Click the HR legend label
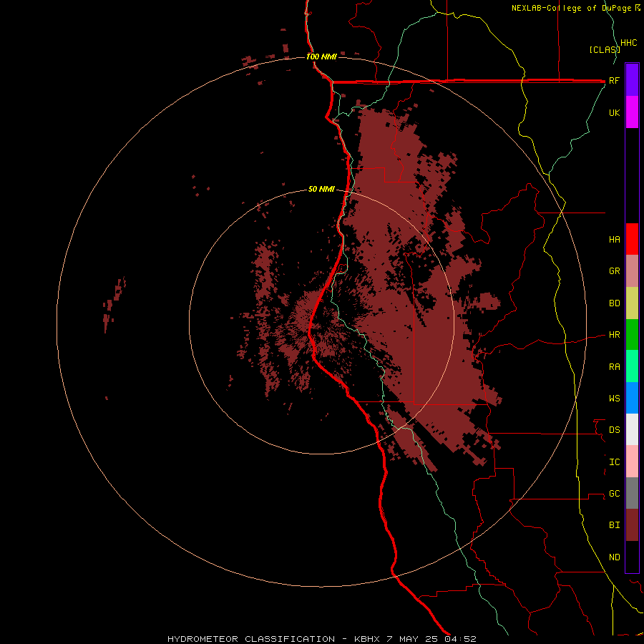The height and width of the screenshot is (644, 644). (x=614, y=335)
